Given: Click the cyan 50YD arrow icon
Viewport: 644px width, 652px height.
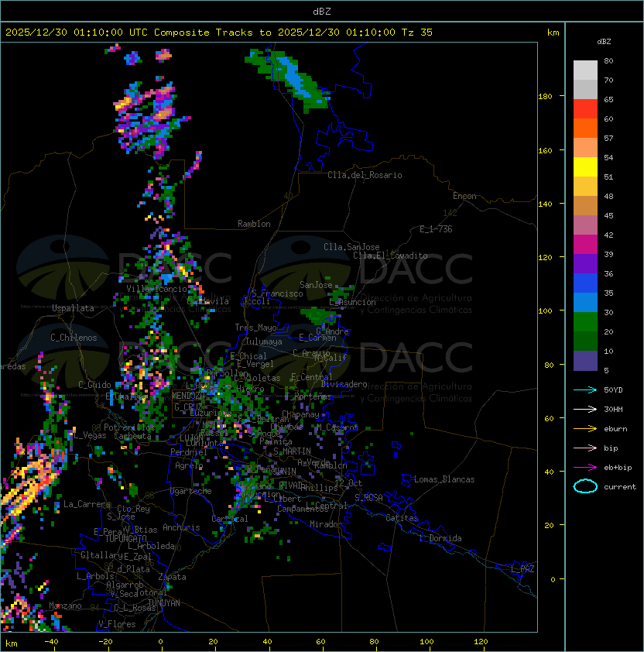Looking at the screenshot, I should [585, 389].
